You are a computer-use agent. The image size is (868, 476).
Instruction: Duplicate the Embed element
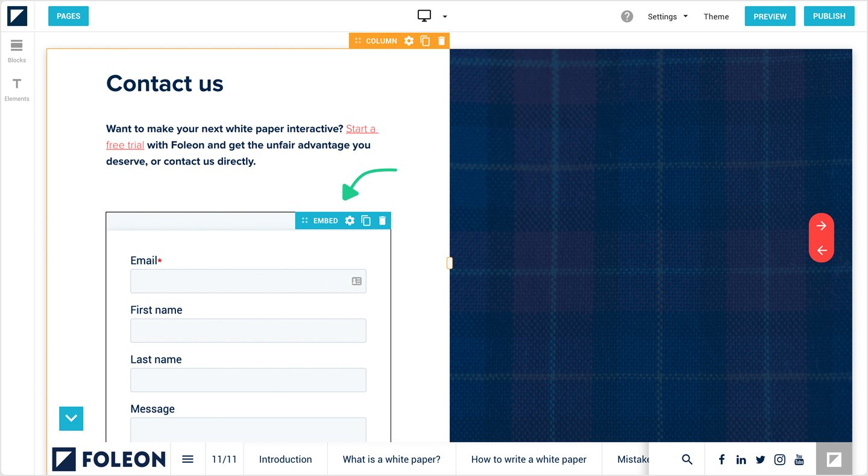(x=366, y=221)
